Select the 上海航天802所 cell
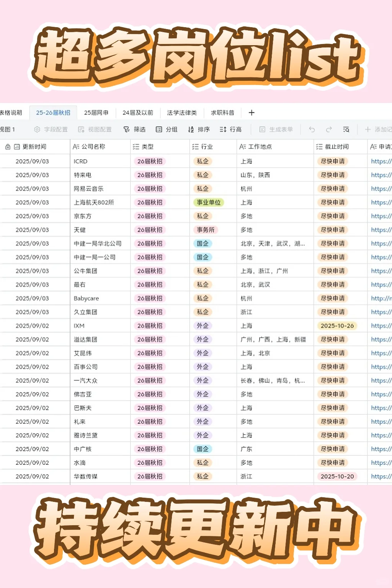 coord(100,203)
